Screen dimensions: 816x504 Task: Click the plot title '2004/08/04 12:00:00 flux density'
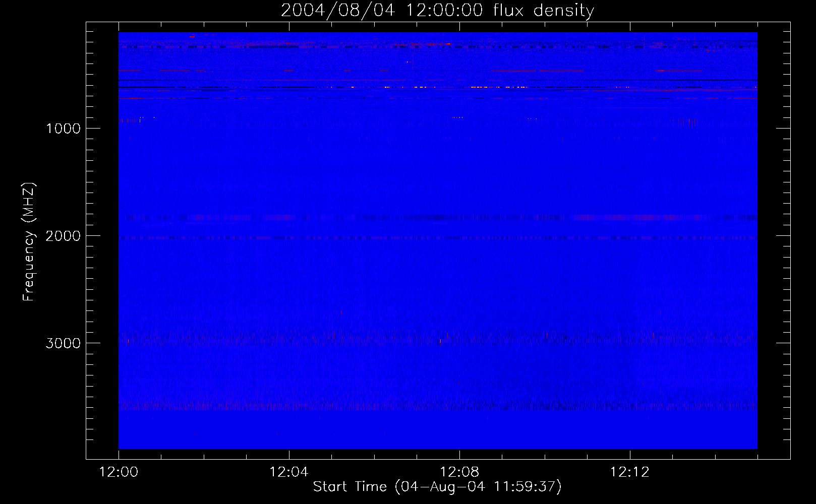coord(437,11)
